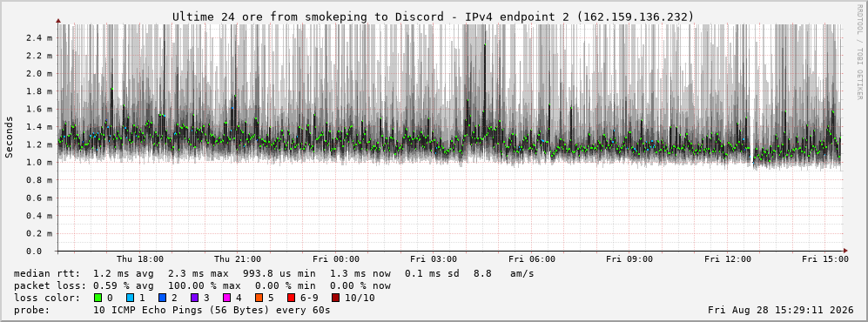
Task: Click the orange loss color 5 swatch
Action: (259, 299)
